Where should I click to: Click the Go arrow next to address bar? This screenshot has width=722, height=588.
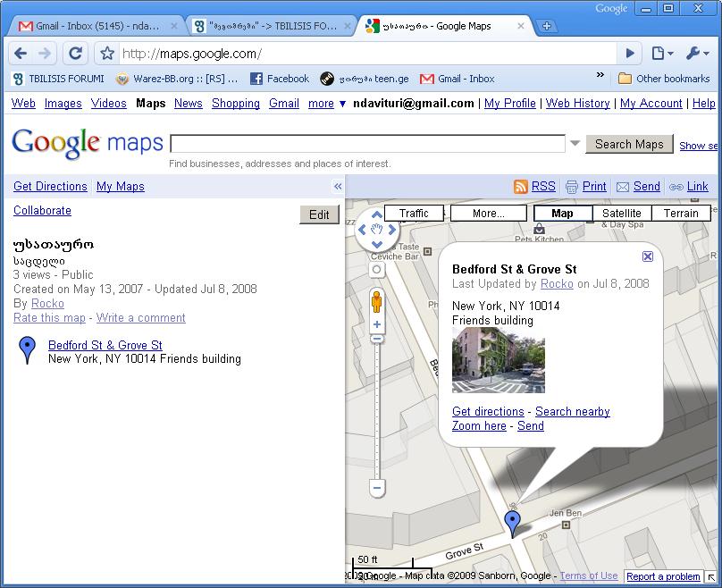[630, 54]
